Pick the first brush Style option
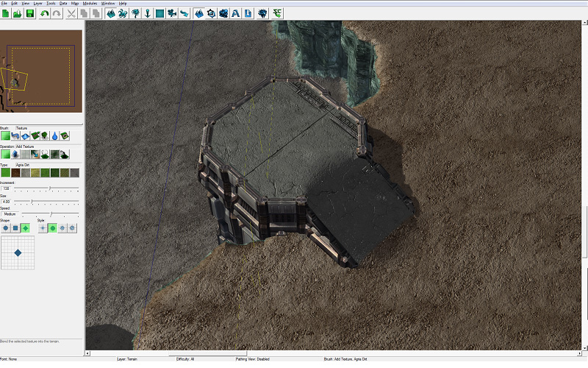Image resolution: width=588 pixels, height=368 pixels. pyautogui.click(x=43, y=228)
